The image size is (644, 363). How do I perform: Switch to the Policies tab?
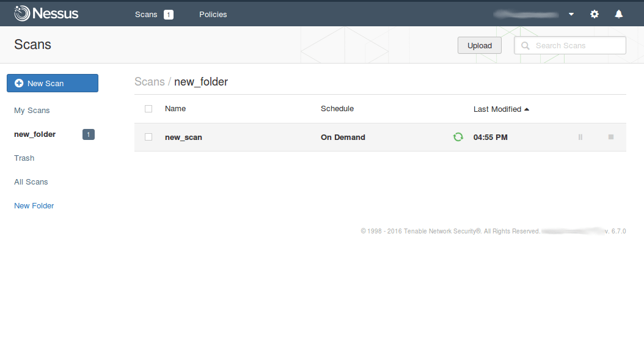213,14
